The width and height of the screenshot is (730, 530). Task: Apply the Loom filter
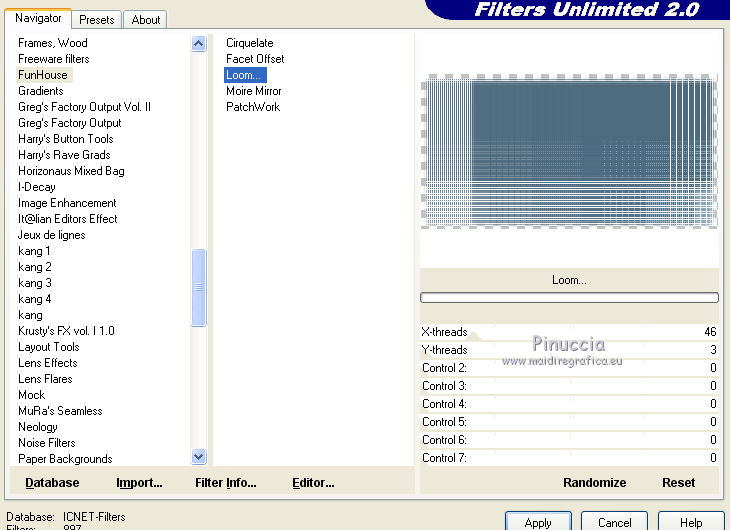pyautogui.click(x=538, y=522)
